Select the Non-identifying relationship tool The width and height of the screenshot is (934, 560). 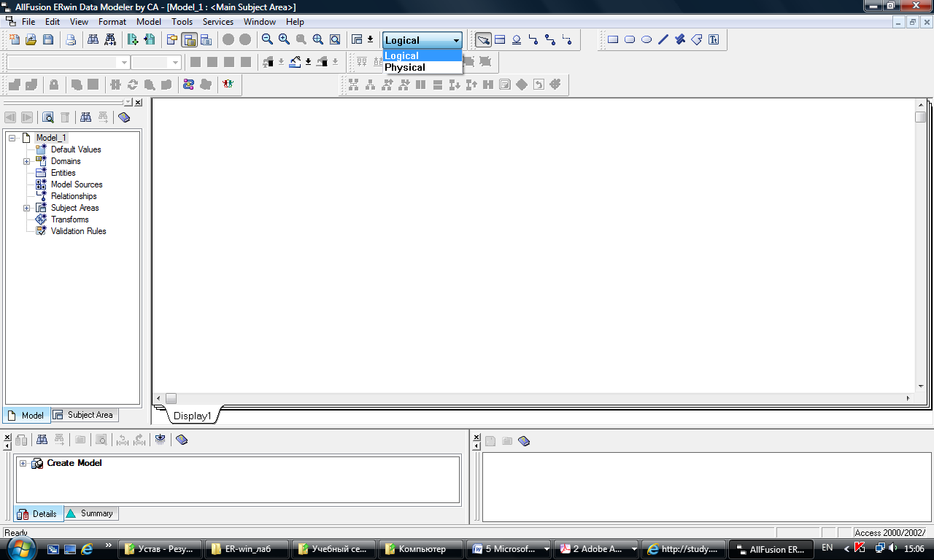(567, 39)
